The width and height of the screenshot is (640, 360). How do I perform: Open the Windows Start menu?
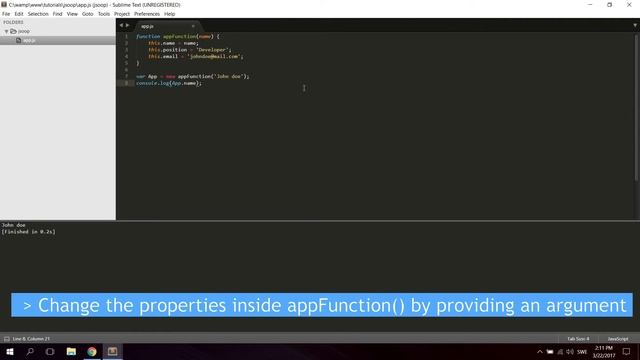point(10,351)
